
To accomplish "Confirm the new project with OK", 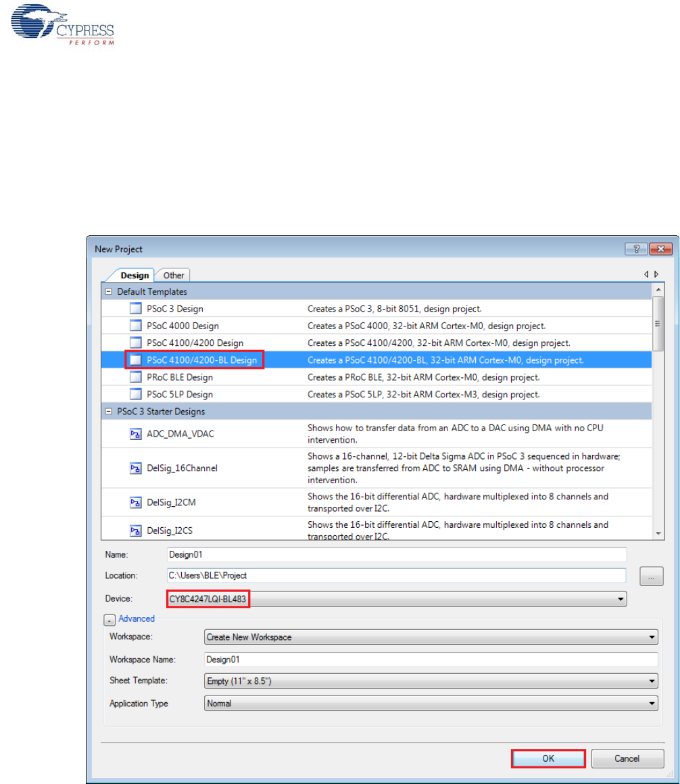I will (x=548, y=758).
